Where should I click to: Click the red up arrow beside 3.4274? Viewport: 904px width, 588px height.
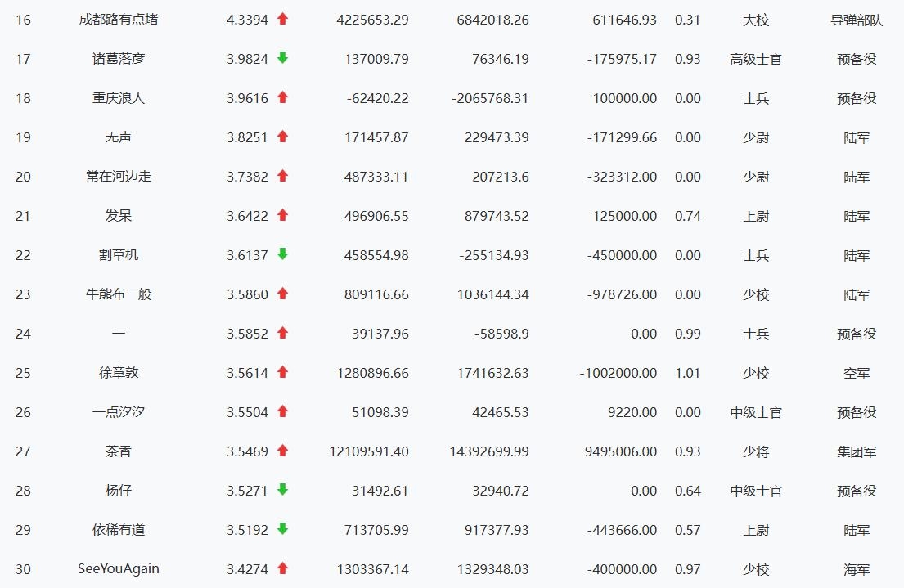(x=282, y=568)
